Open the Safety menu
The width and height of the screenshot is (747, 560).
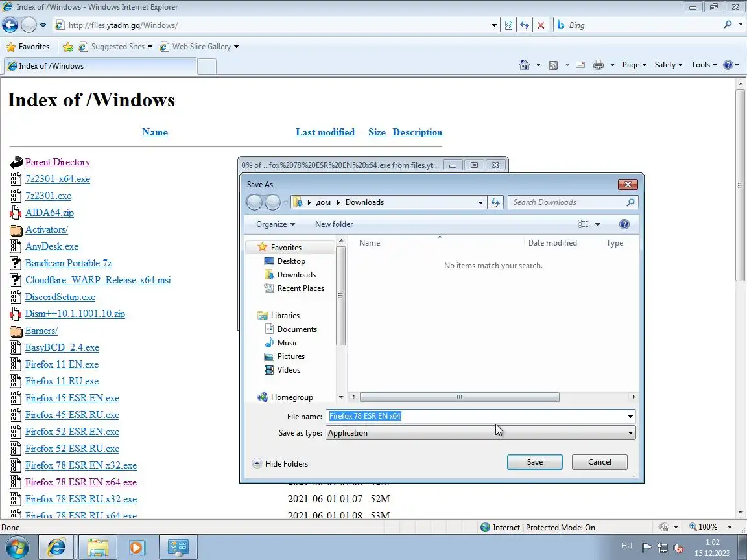669,65
